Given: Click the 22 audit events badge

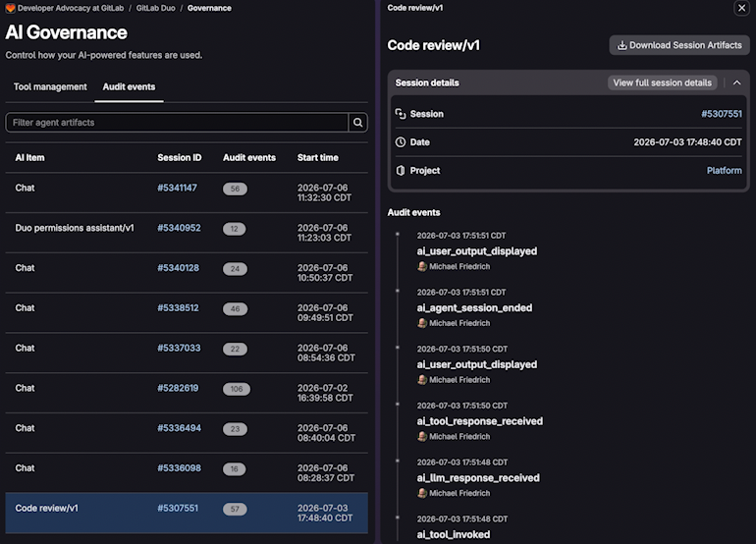Looking at the screenshot, I should pyautogui.click(x=235, y=349).
